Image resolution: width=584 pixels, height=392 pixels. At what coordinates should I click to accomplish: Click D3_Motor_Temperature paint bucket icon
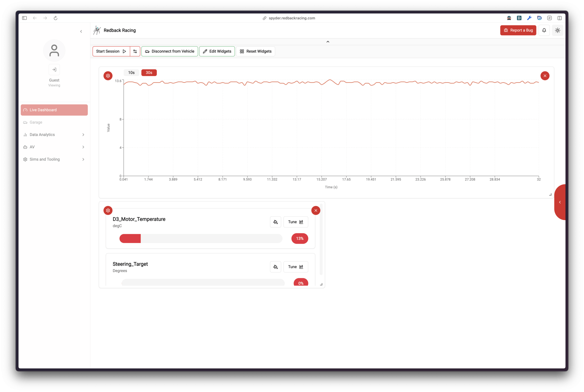coord(275,222)
